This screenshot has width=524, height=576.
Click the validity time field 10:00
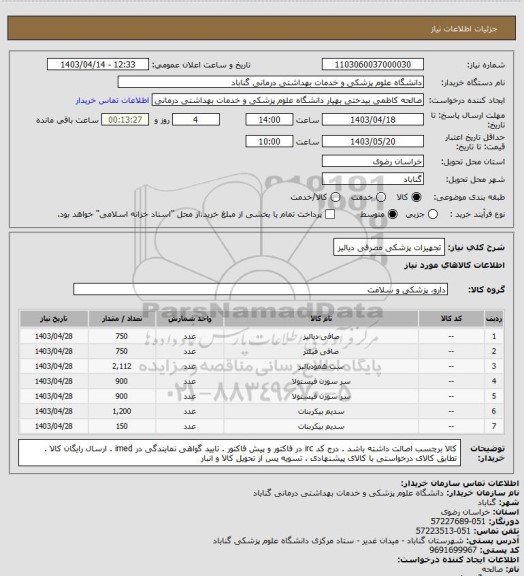[x=269, y=141]
